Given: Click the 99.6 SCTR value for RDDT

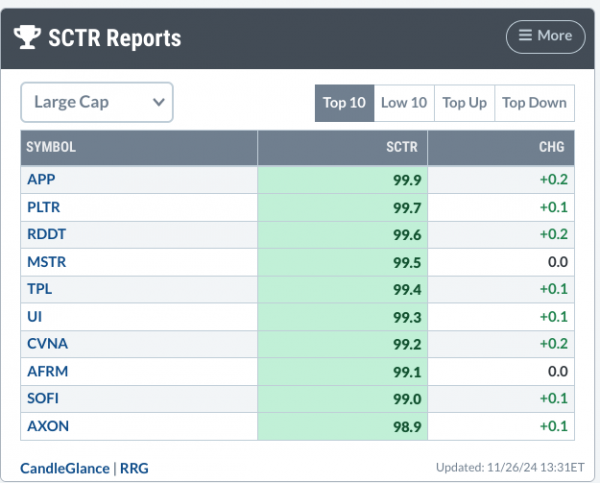Looking at the screenshot, I should (407, 235).
